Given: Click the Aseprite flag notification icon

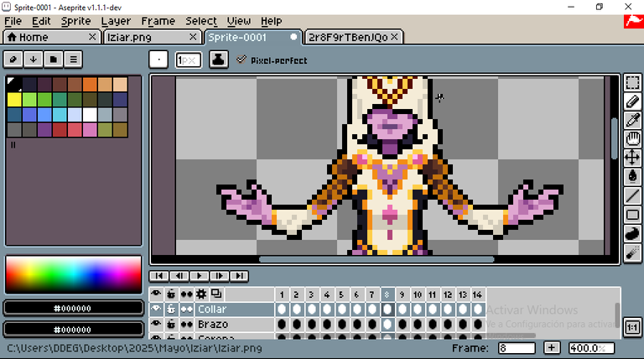Looking at the screenshot, I should (634, 21).
